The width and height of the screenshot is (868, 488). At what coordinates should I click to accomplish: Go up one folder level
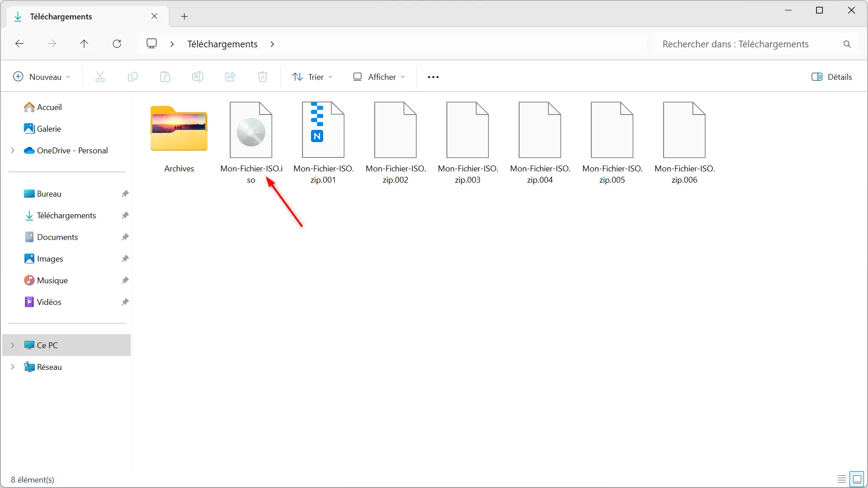coord(84,44)
